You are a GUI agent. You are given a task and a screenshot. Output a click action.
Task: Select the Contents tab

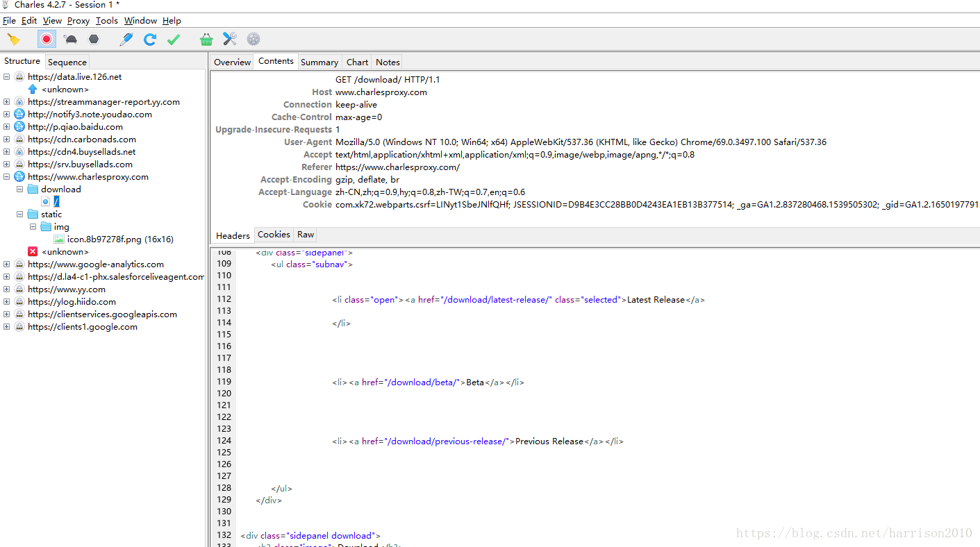[276, 61]
